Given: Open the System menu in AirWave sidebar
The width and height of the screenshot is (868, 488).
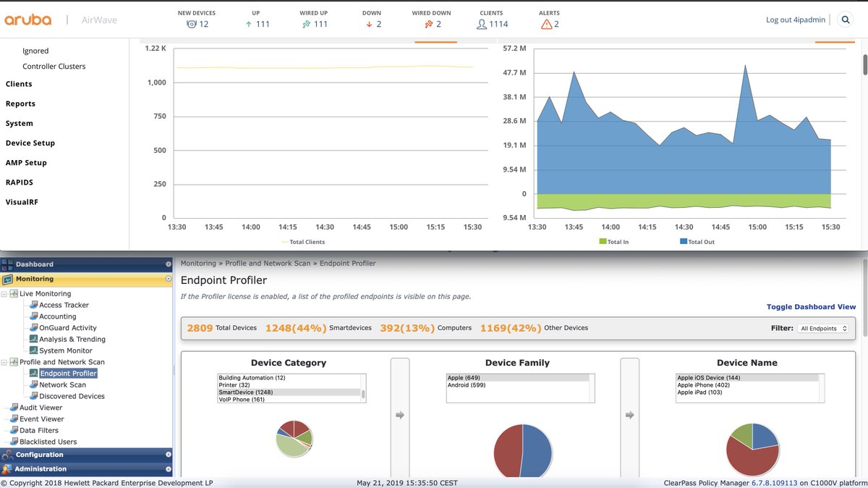Looking at the screenshot, I should pos(20,123).
